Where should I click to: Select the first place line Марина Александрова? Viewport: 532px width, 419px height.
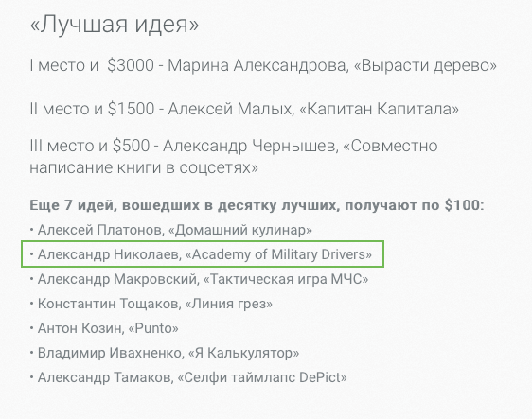tap(263, 66)
